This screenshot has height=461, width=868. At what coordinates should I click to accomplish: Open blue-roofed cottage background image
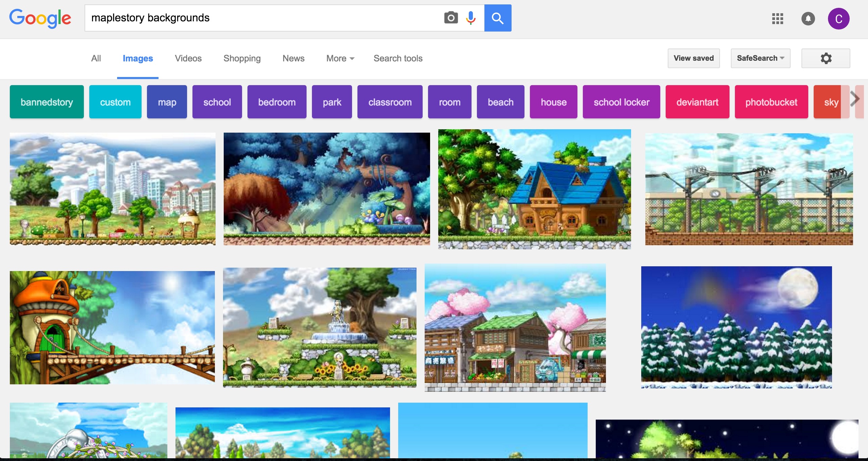[x=535, y=189]
